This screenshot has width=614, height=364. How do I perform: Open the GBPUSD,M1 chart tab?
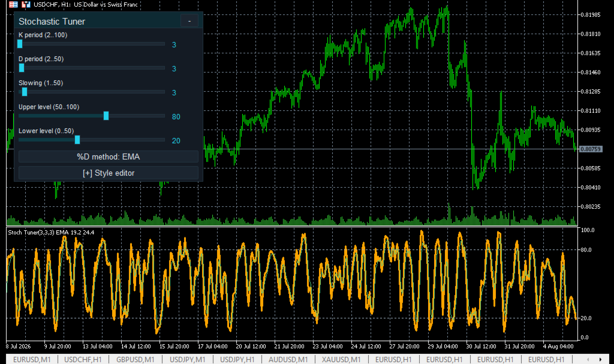[135, 359]
